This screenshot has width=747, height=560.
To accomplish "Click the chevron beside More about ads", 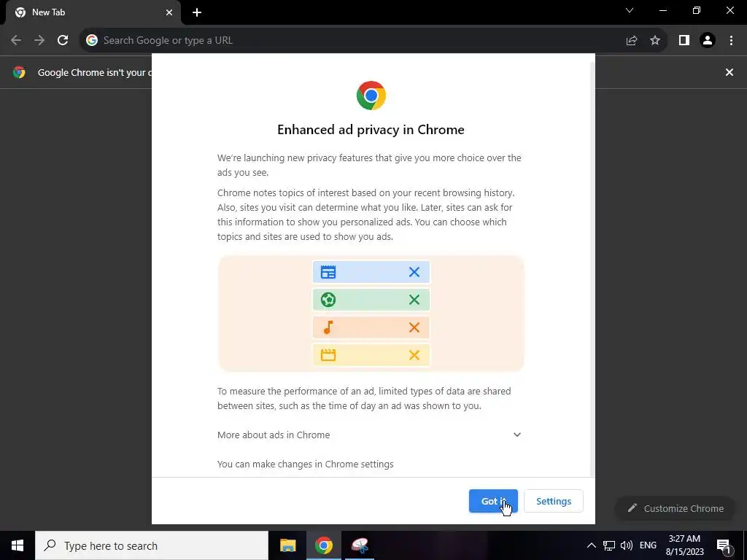I will [517, 435].
